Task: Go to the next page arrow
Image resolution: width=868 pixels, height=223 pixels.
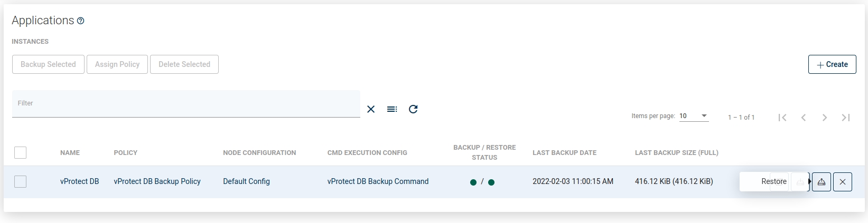Action: (825, 118)
